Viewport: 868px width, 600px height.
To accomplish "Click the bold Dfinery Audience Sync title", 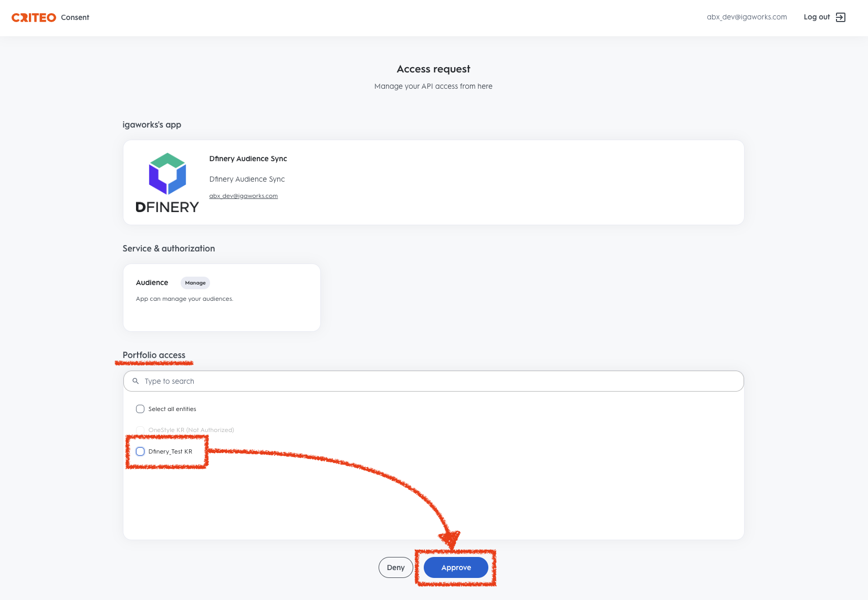I will [x=248, y=159].
